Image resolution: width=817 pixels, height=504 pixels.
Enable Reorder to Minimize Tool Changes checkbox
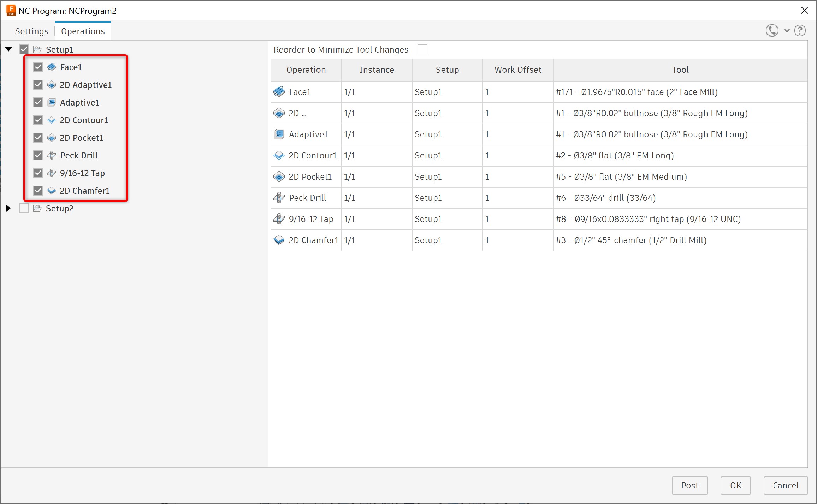pos(422,49)
